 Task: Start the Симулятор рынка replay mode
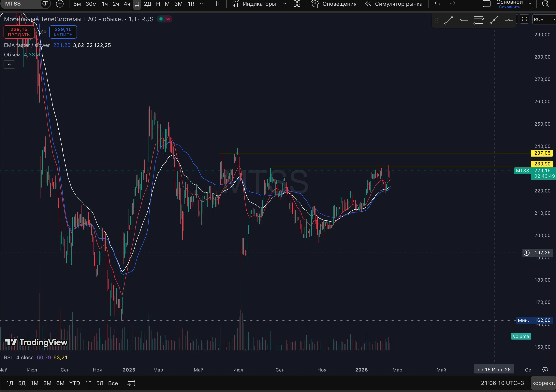(x=394, y=4)
